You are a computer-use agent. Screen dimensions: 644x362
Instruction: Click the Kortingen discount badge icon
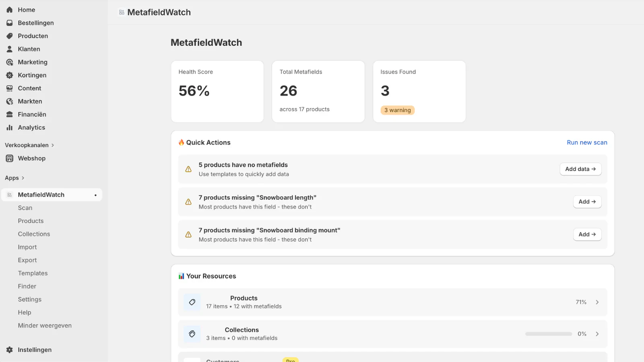click(x=10, y=75)
